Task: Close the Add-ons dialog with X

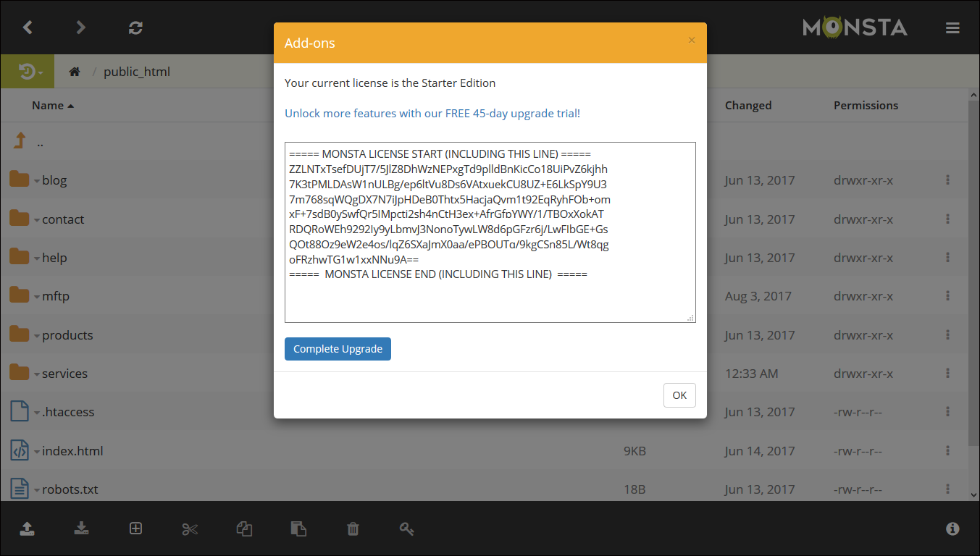Action: tap(692, 41)
